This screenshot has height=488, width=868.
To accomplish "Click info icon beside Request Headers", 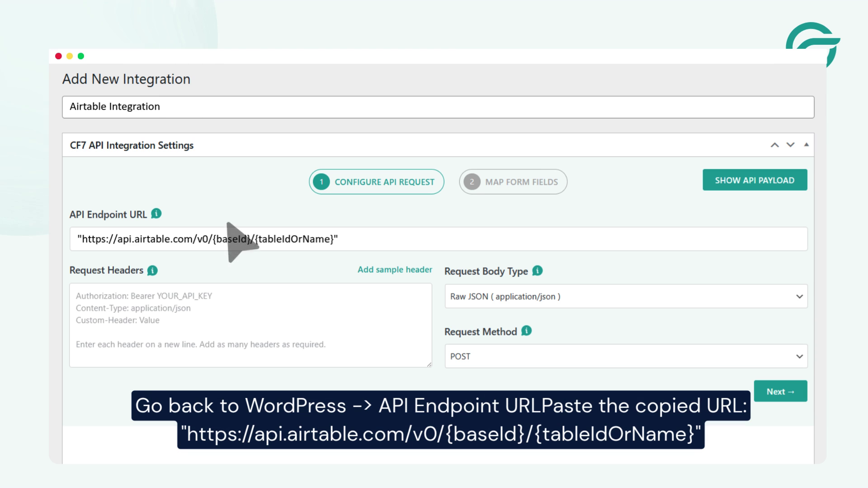I will click(x=152, y=270).
